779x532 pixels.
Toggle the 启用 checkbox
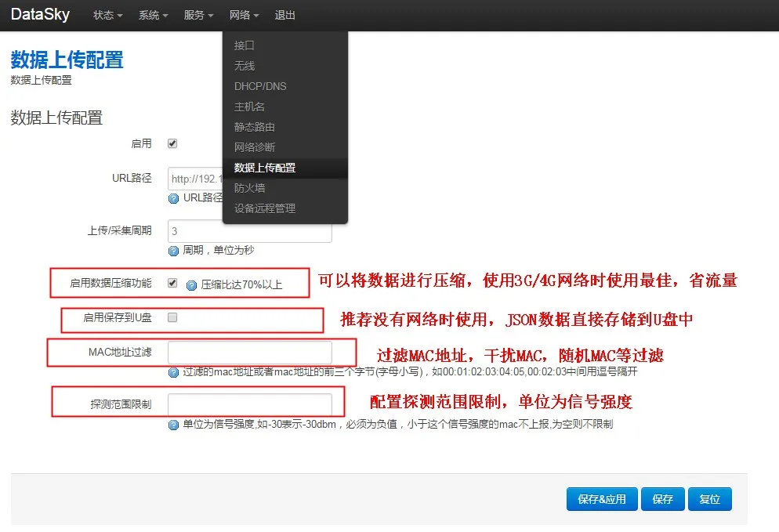pos(172,144)
